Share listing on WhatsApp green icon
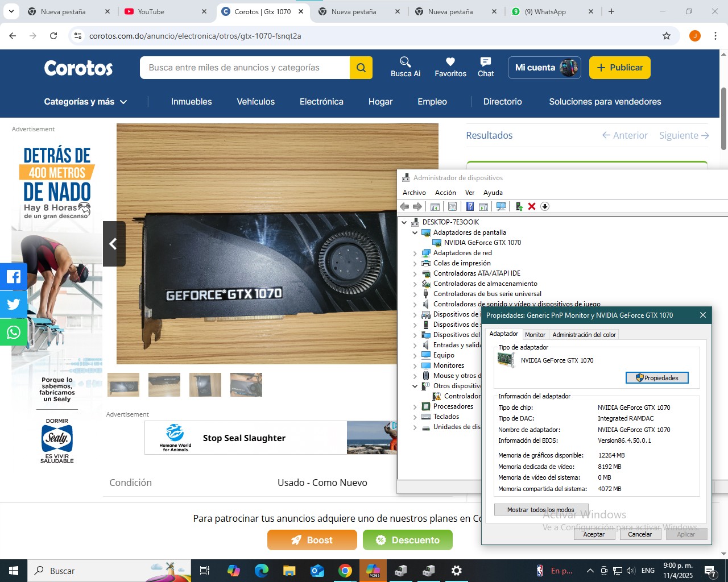Screen dimensions: 728x582 14,332
